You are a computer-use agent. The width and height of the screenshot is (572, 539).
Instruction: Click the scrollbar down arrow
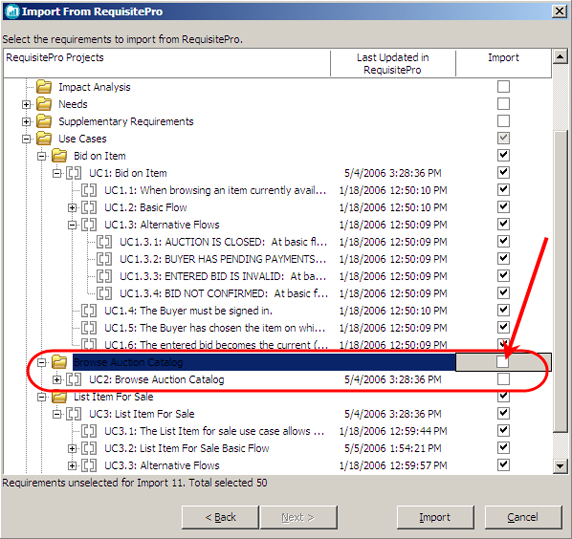pyautogui.click(x=560, y=466)
